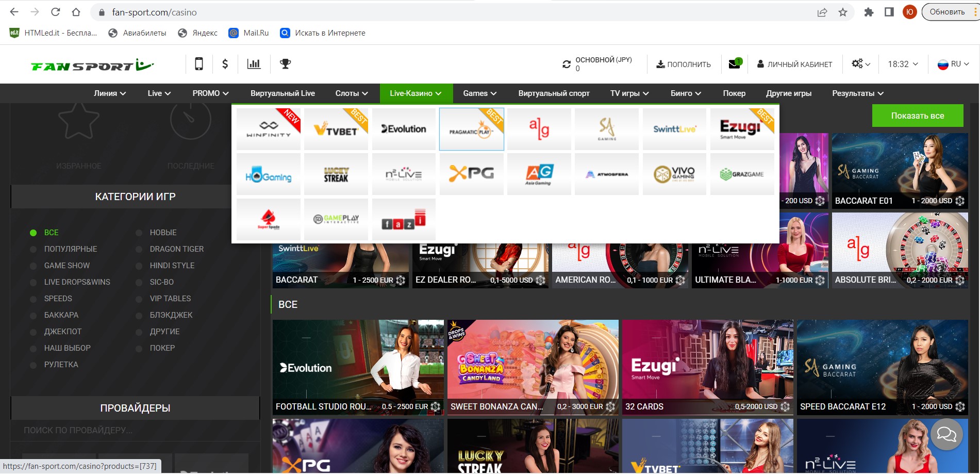Click the trophy results icon
Image resolution: width=980 pixels, height=474 pixels.
tap(285, 64)
